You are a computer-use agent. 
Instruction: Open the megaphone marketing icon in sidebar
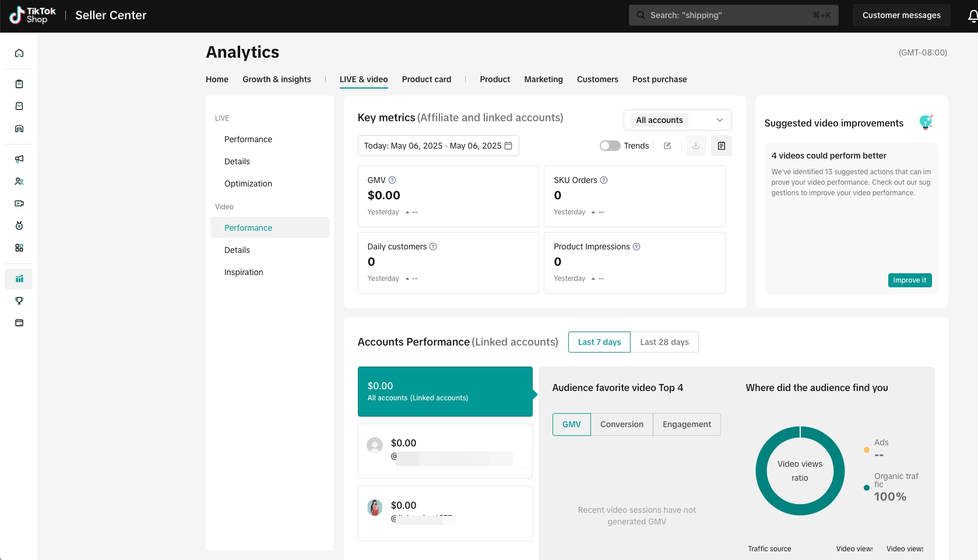[x=19, y=159]
